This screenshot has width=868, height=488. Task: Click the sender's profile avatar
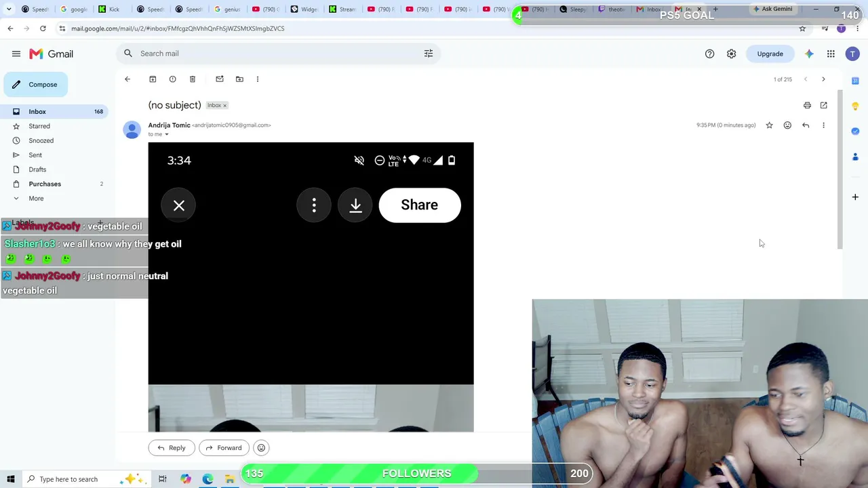click(132, 129)
